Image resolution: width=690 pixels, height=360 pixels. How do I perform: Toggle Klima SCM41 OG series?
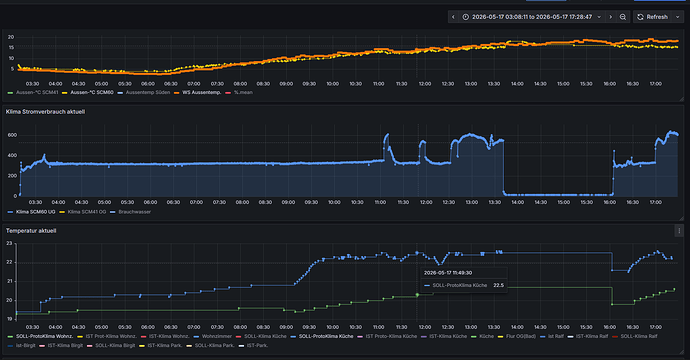(x=87, y=212)
